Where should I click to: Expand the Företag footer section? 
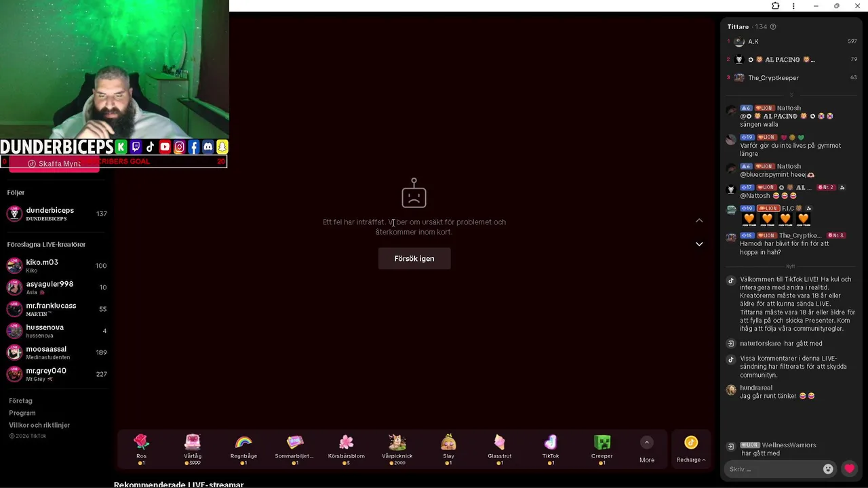pyautogui.click(x=20, y=401)
